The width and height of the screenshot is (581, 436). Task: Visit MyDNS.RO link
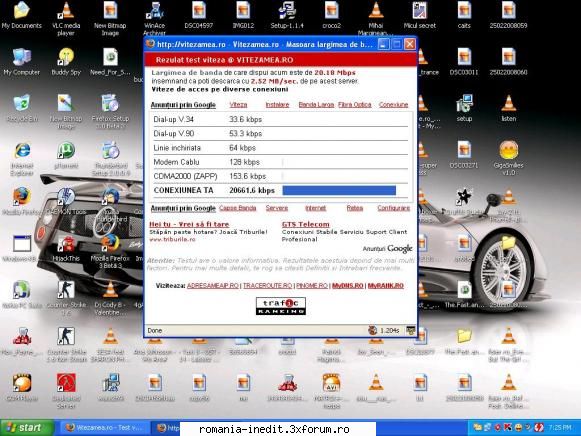(348, 286)
